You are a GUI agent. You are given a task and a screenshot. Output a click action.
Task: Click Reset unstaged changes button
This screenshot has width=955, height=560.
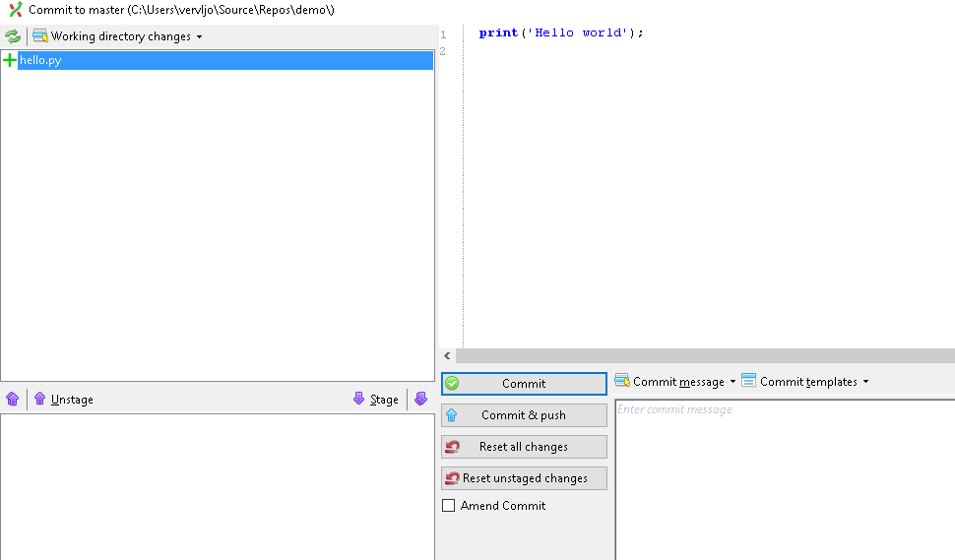524,478
